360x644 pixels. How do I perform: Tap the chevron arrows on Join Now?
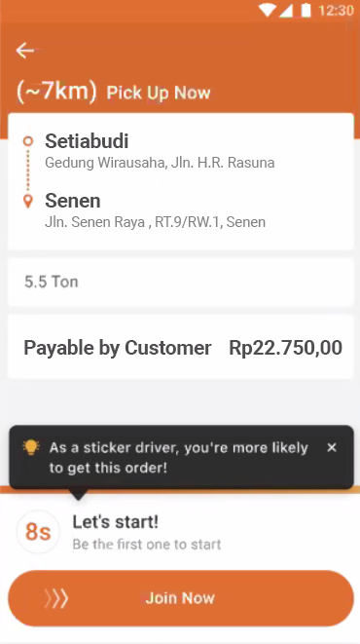click(56, 598)
